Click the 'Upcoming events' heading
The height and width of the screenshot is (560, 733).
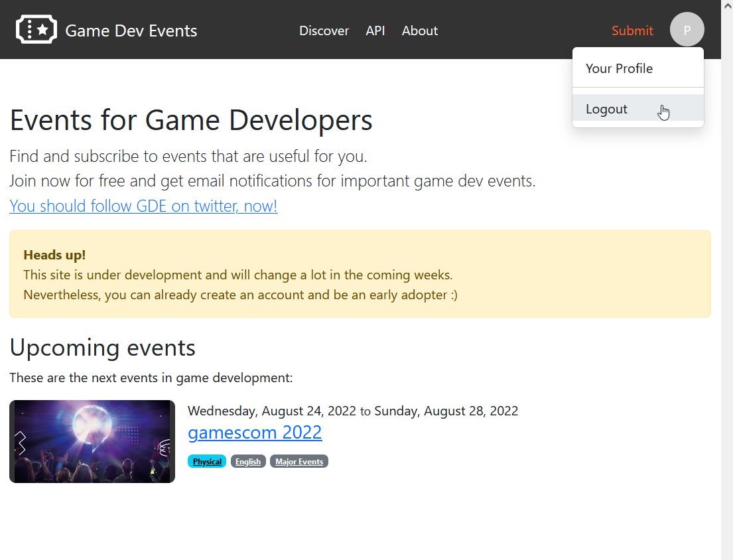[102, 348]
